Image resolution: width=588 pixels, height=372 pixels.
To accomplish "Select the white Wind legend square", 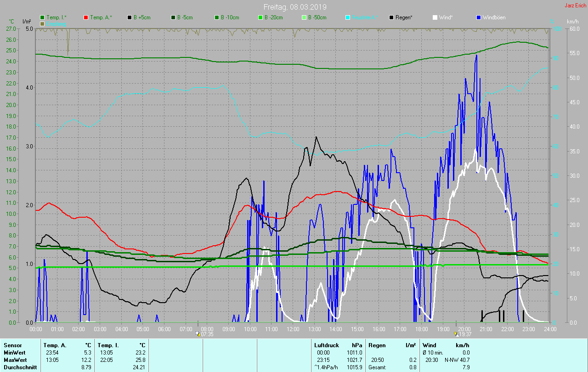I will (x=435, y=17).
